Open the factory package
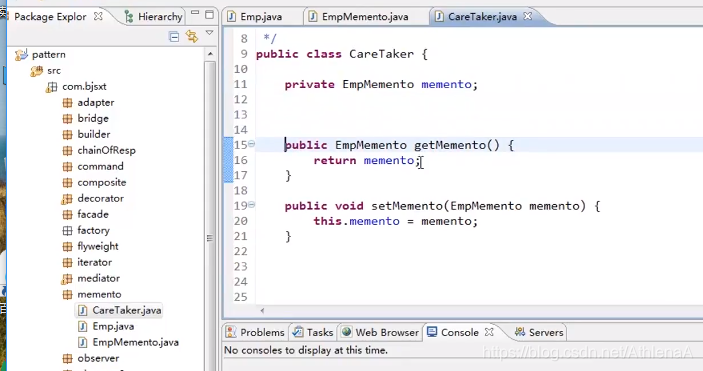 (x=93, y=231)
